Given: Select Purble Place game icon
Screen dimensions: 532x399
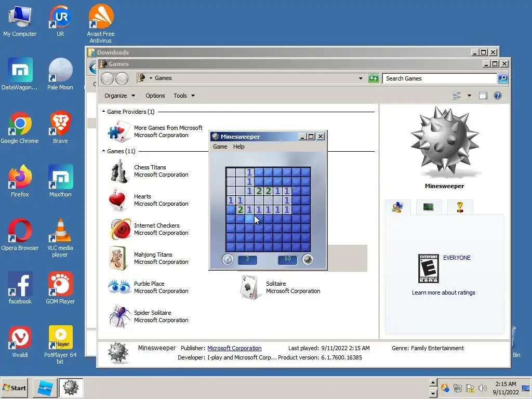Looking at the screenshot, I should tap(119, 287).
